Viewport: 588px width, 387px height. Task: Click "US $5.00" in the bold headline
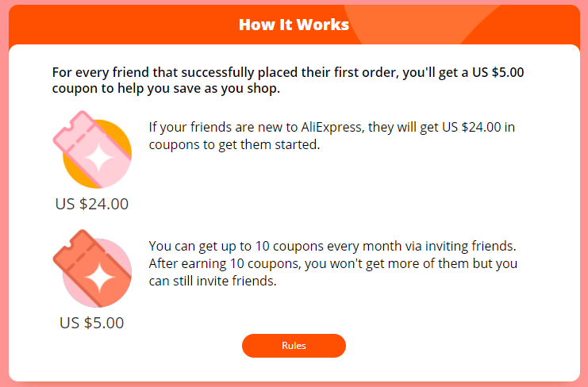coord(498,72)
